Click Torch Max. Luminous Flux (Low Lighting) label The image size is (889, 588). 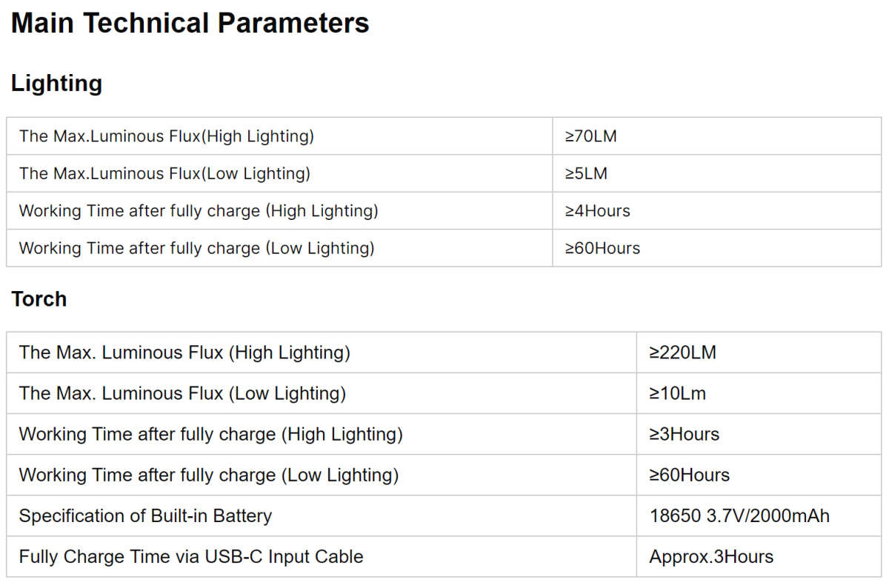tap(182, 393)
